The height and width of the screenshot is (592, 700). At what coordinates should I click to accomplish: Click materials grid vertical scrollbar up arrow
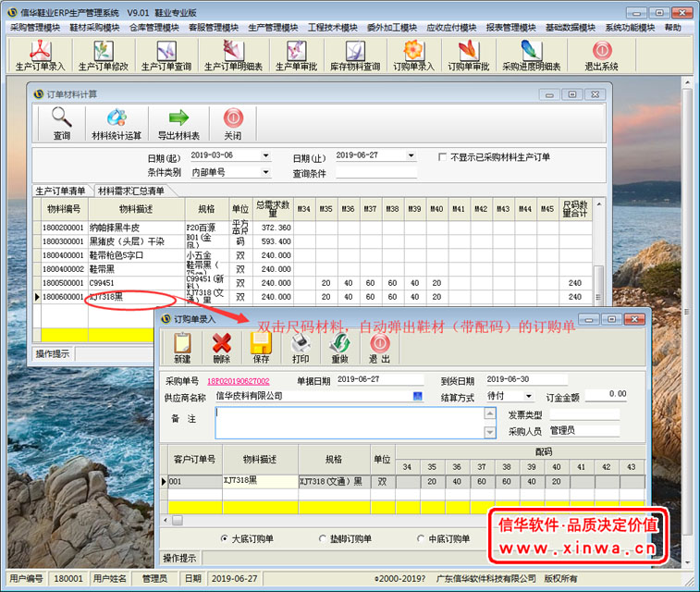click(x=599, y=204)
